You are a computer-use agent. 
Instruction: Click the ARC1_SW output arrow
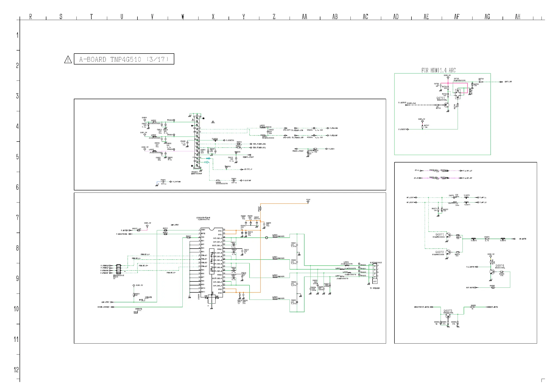tap(502, 82)
